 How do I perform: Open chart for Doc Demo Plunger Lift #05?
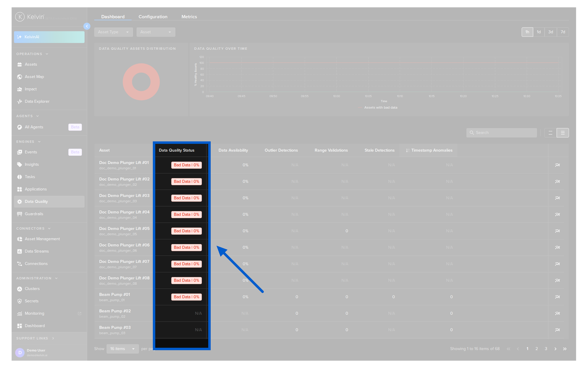(557, 231)
